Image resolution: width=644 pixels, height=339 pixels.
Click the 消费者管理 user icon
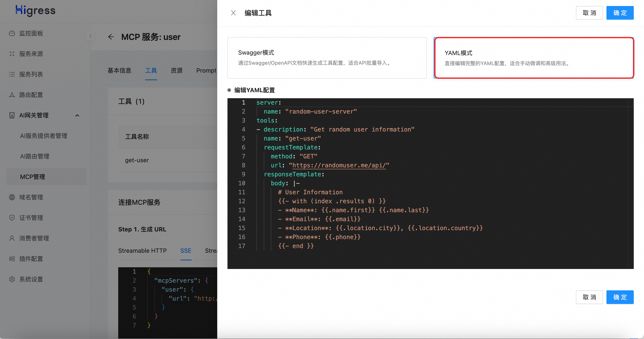(12, 238)
